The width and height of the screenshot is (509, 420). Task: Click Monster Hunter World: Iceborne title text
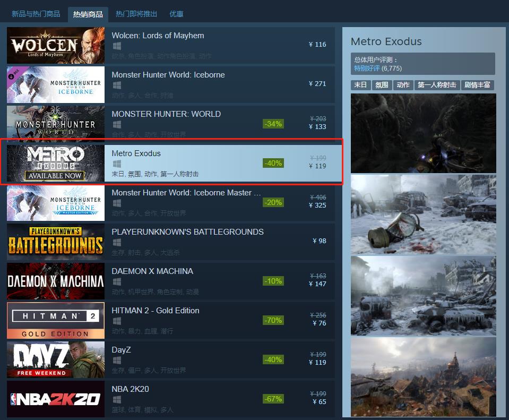click(x=168, y=75)
